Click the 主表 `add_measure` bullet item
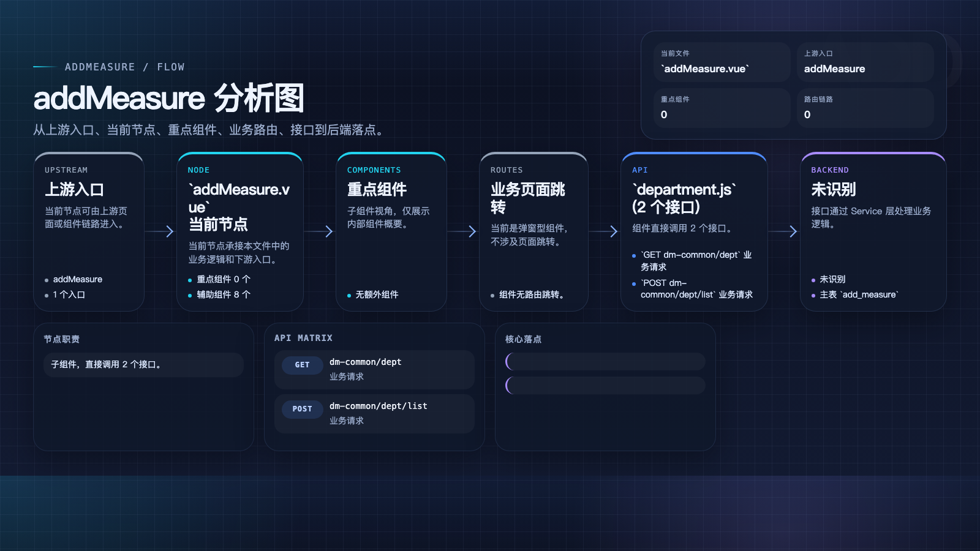The image size is (980, 551). (855, 294)
